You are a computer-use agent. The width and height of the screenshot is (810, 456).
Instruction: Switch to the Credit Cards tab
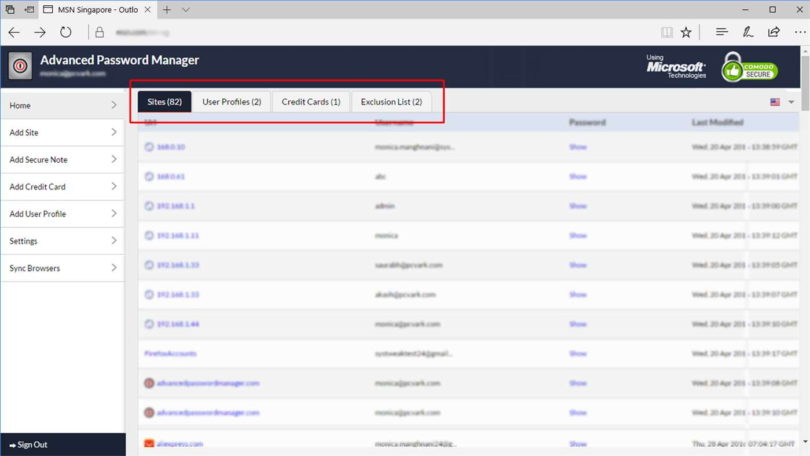(x=311, y=102)
